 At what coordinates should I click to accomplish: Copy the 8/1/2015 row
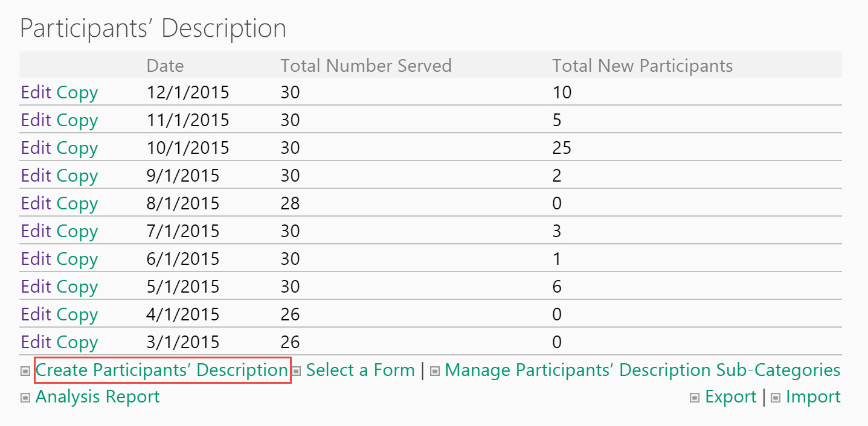[77, 203]
